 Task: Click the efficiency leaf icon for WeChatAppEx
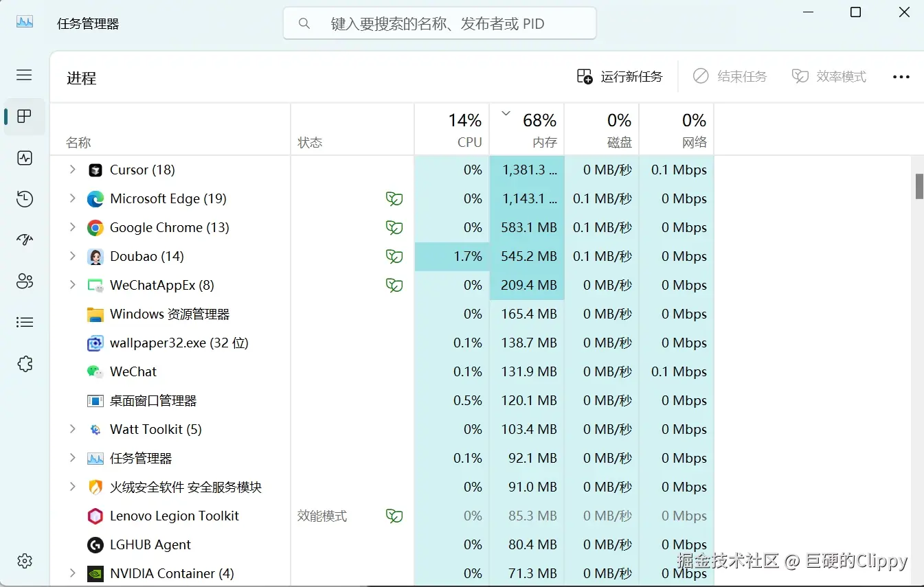coord(394,286)
